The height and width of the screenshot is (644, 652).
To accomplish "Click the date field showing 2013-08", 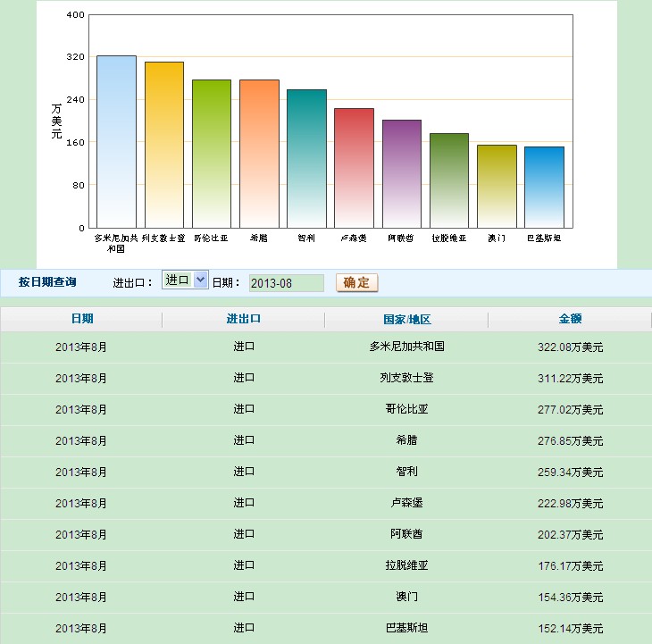I will pos(286,283).
